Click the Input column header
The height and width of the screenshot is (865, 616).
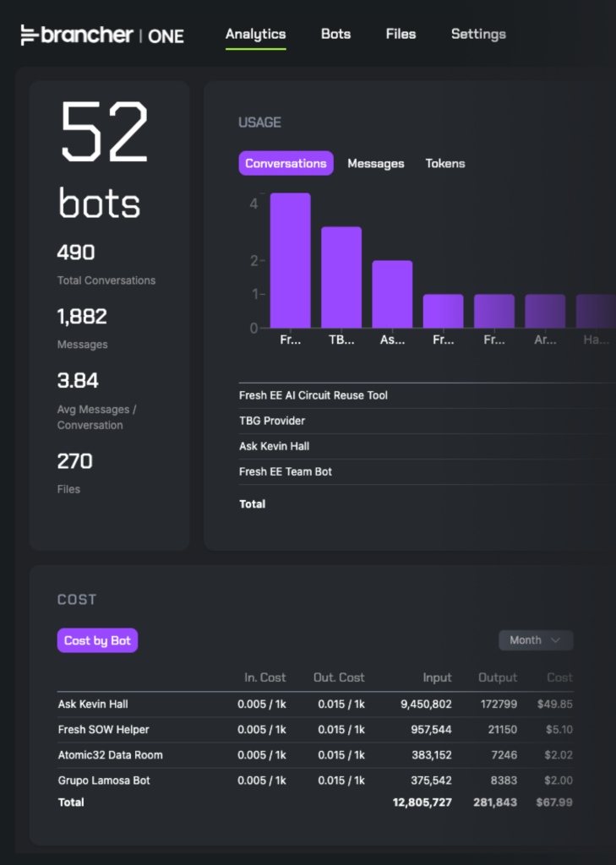(x=437, y=677)
